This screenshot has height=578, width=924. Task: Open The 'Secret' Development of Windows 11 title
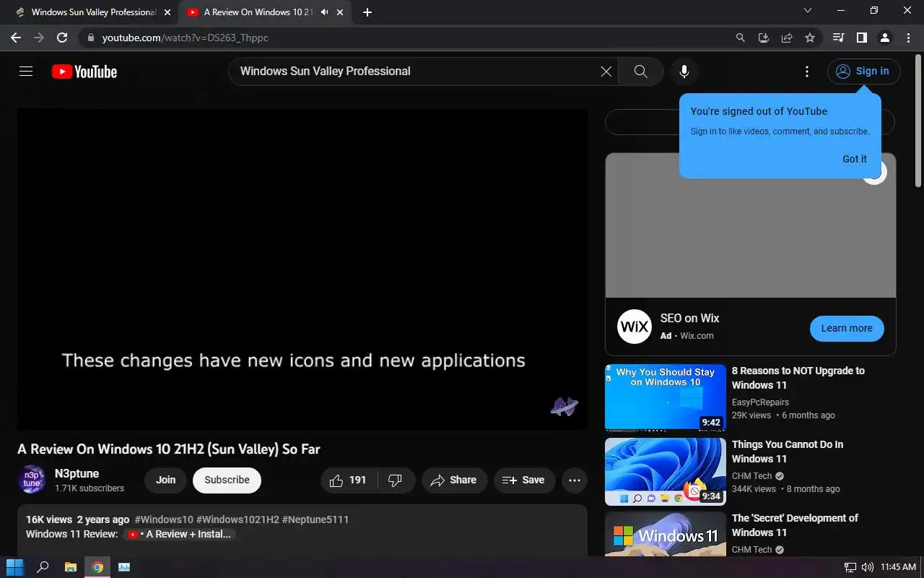(795, 525)
